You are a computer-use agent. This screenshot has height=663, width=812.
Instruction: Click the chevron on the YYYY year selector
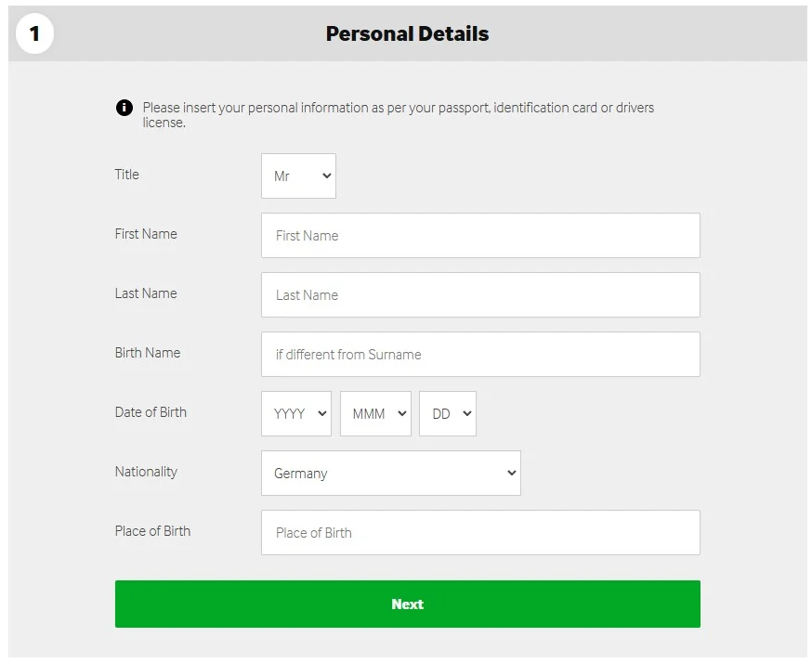pos(321,413)
